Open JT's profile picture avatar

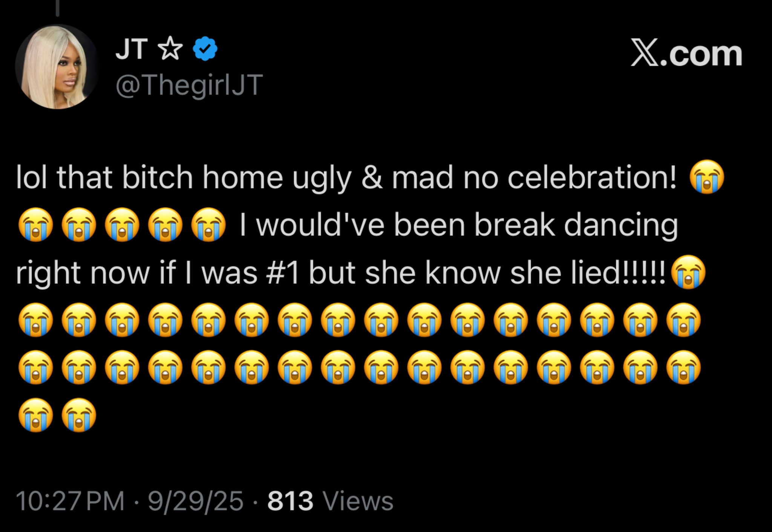tap(57, 67)
